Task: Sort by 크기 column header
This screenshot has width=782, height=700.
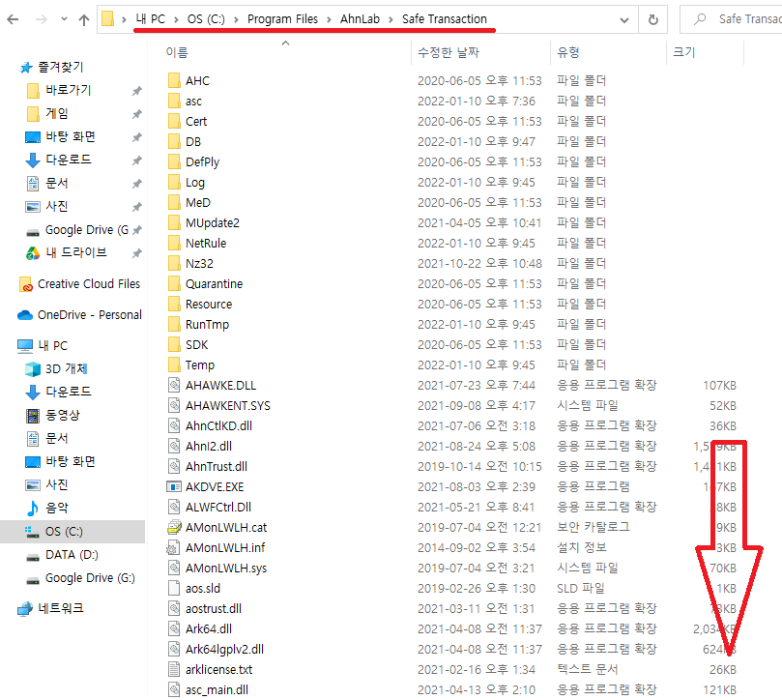Action: point(683,52)
